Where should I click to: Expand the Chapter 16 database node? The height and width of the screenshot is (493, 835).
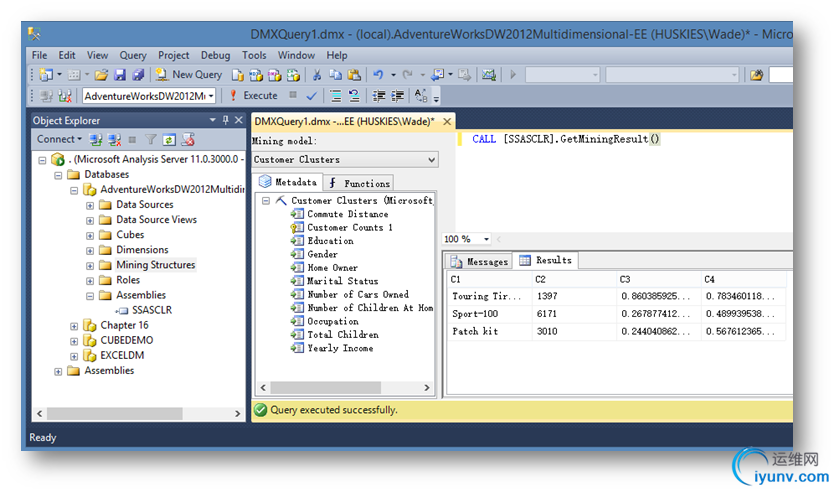click(74, 326)
